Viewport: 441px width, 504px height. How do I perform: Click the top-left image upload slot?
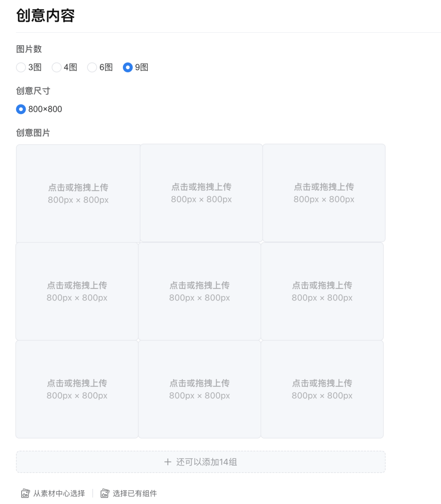click(78, 193)
